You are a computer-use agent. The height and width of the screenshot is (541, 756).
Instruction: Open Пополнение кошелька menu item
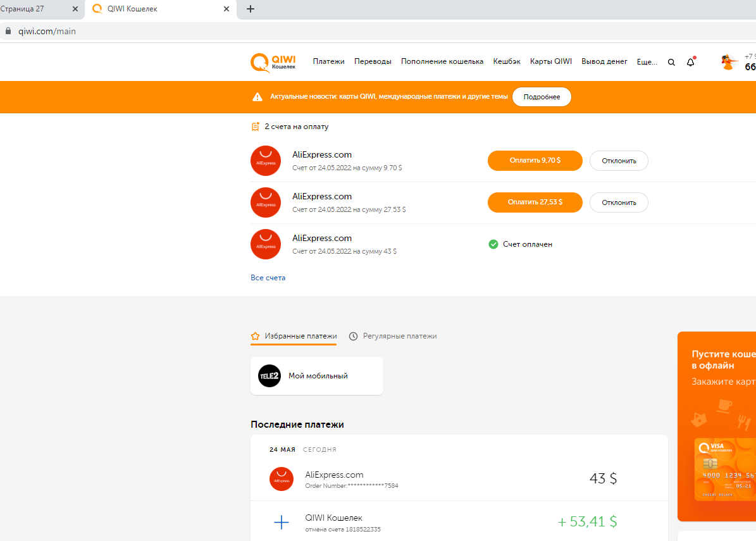click(442, 61)
